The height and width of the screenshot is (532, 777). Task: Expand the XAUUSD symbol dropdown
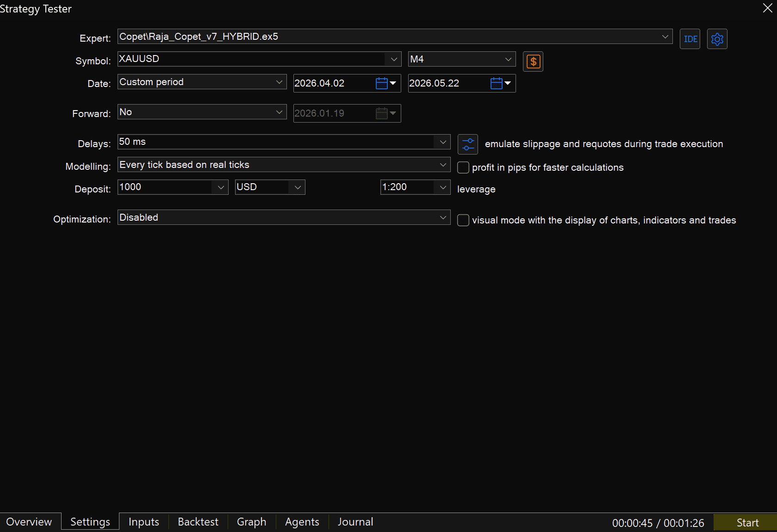coord(394,59)
